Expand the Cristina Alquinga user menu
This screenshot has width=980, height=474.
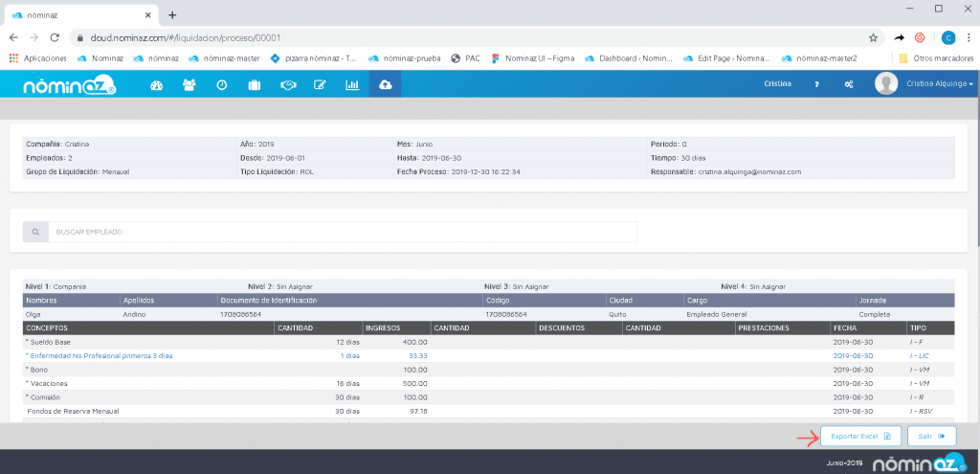tap(940, 84)
